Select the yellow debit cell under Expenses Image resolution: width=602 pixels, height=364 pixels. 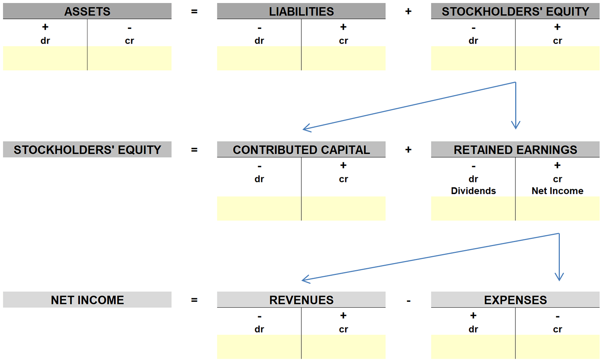tap(473, 347)
